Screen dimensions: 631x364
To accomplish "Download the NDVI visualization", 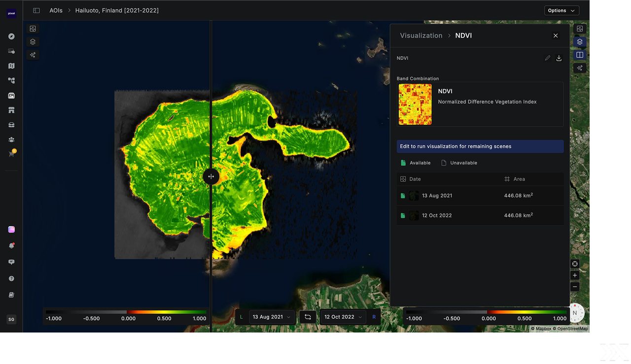I will (x=559, y=58).
